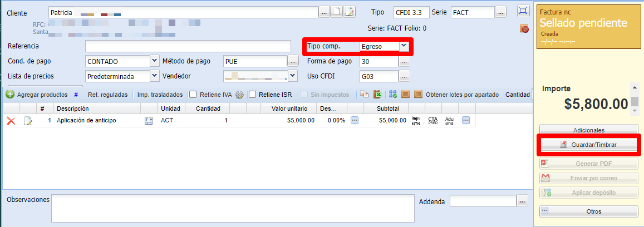This screenshot has height=227, width=644.
Task: Click the first brown crate toolbar icon
Action: (405, 95)
